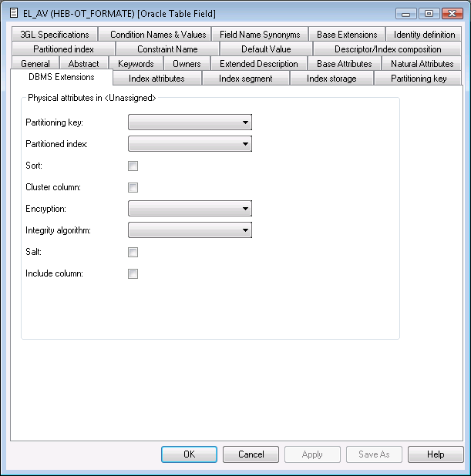This screenshot has height=476, width=471.
Task: Open the 3GL Specifications tab
Action: coord(55,35)
